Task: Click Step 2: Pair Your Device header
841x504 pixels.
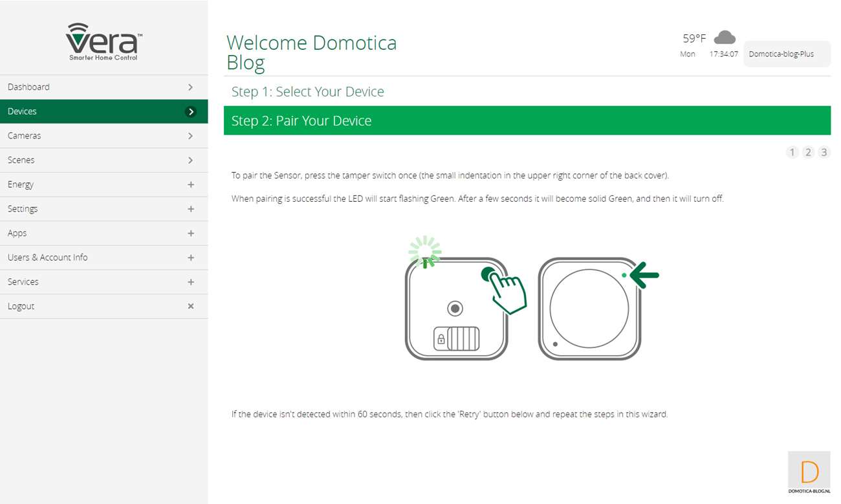Action: click(x=527, y=121)
